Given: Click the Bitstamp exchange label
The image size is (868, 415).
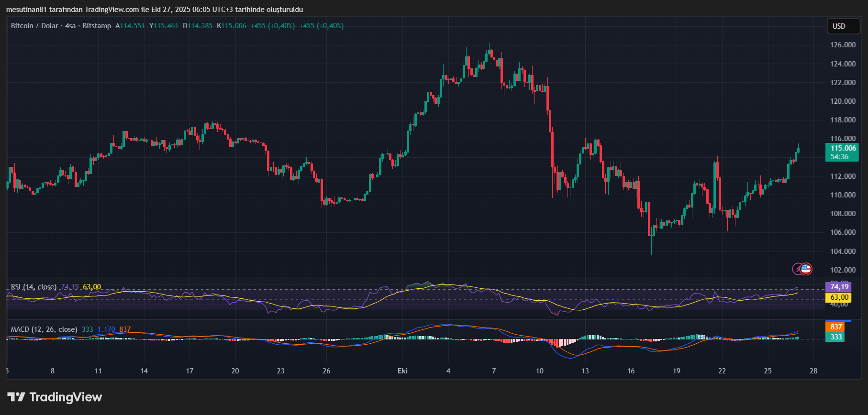Looking at the screenshot, I should 97,26.
